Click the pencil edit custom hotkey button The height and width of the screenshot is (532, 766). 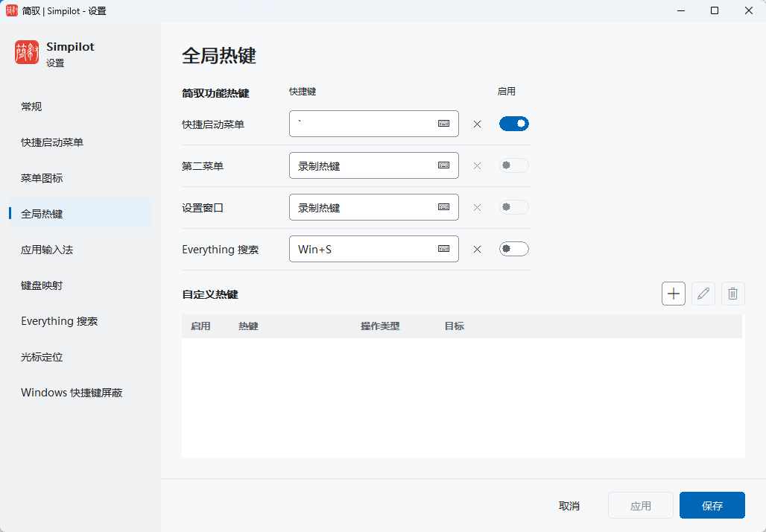(703, 294)
